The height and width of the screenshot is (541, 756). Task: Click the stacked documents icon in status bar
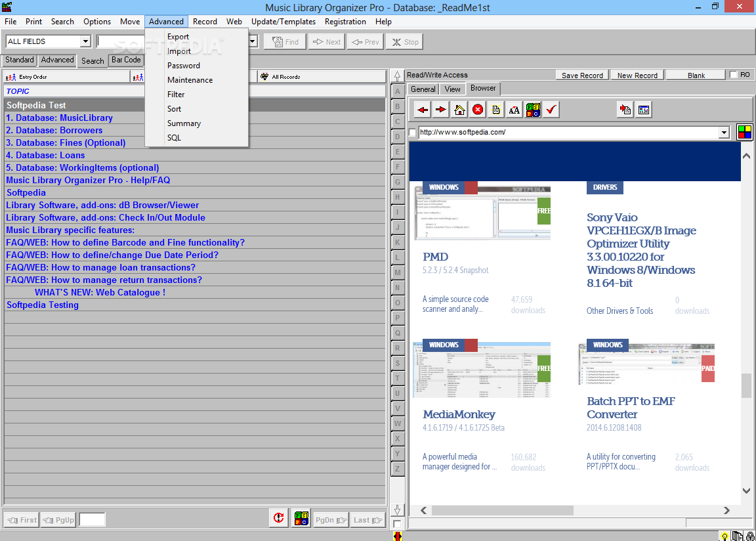[737, 536]
